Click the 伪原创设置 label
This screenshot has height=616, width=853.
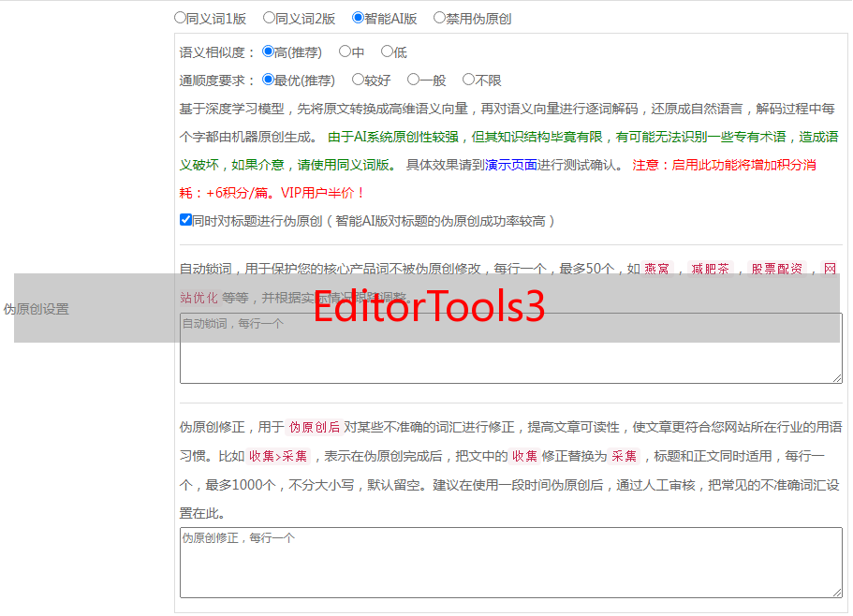tap(37, 309)
